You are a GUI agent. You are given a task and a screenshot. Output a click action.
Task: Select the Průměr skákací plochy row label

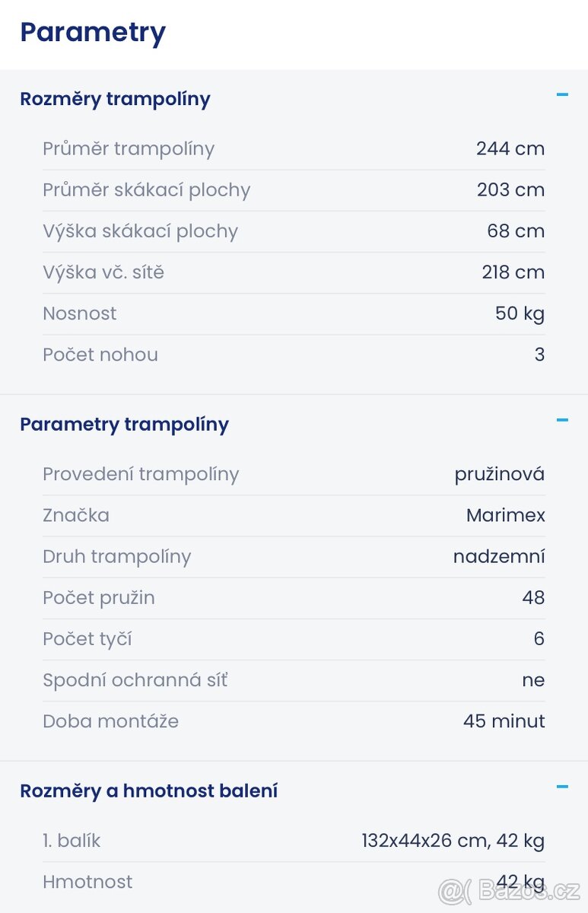[146, 190]
